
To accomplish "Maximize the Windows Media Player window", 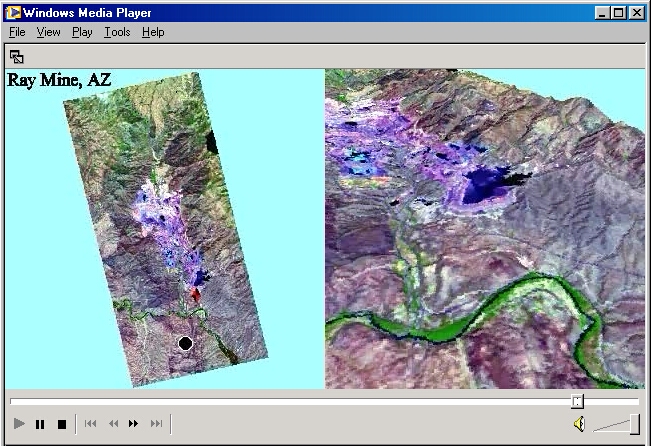I will 618,13.
